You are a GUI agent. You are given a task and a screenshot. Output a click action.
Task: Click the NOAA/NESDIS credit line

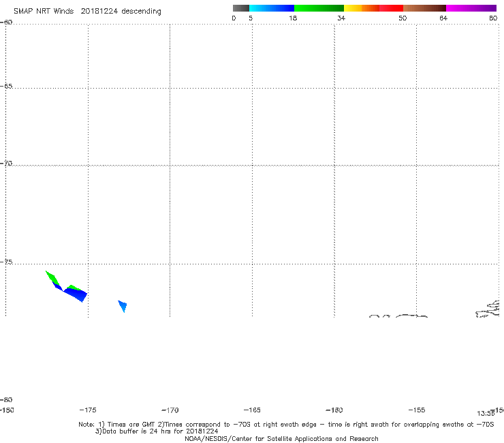(x=281, y=439)
